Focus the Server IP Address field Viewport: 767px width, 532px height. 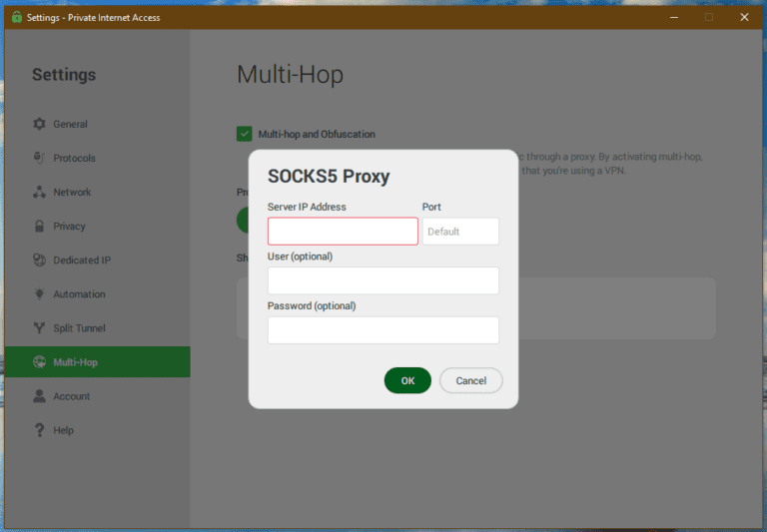pos(343,232)
